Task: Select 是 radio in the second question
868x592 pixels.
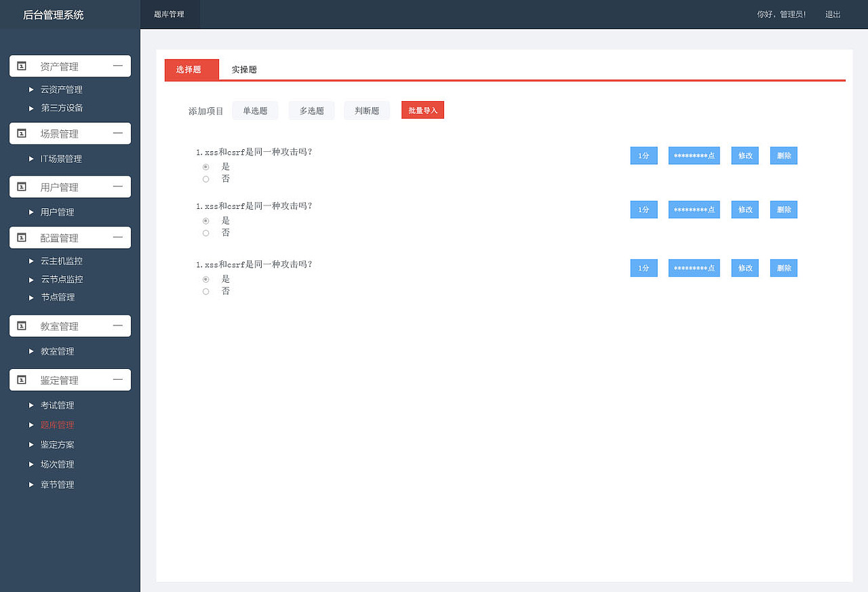Action: click(x=205, y=221)
